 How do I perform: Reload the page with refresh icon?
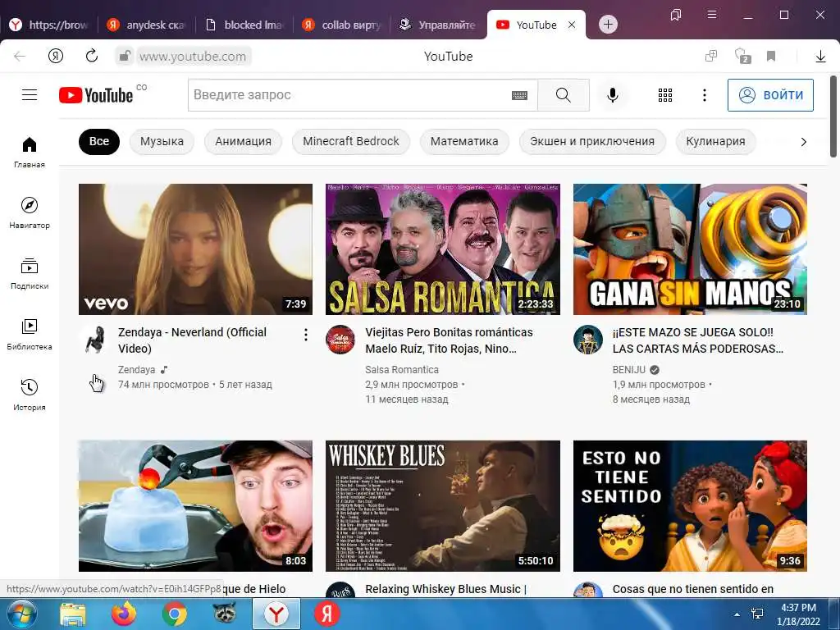click(x=92, y=56)
